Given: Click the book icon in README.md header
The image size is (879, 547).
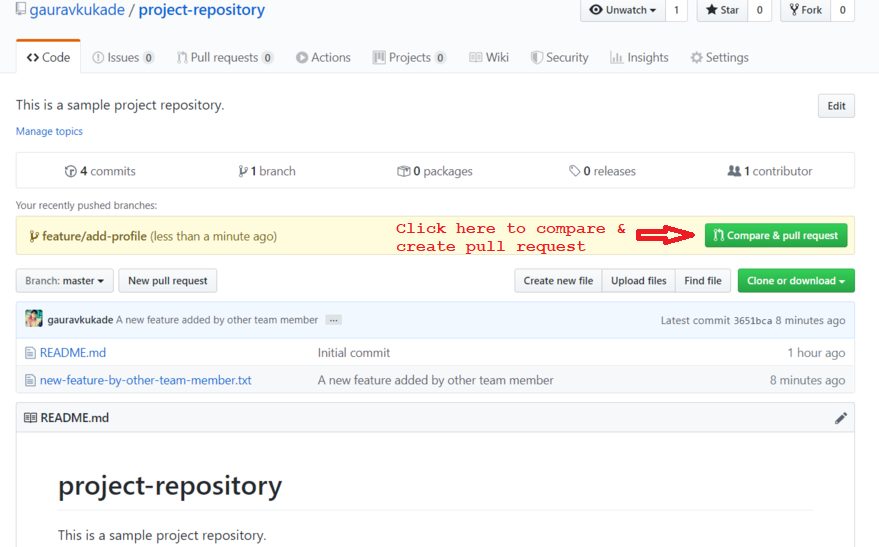Looking at the screenshot, I should (x=30, y=418).
